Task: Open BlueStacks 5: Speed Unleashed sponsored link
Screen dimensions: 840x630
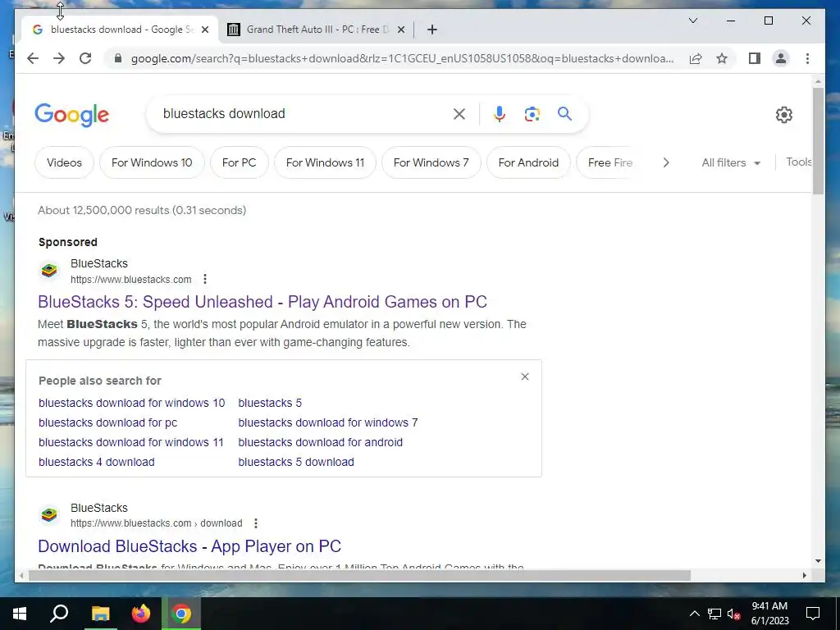Action: pyautogui.click(x=262, y=302)
